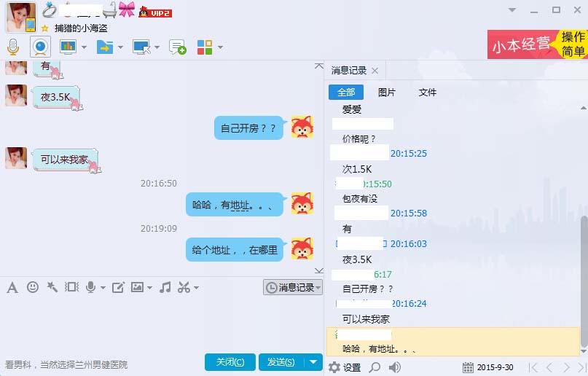Close the 消息记录 panel tab

(375, 71)
